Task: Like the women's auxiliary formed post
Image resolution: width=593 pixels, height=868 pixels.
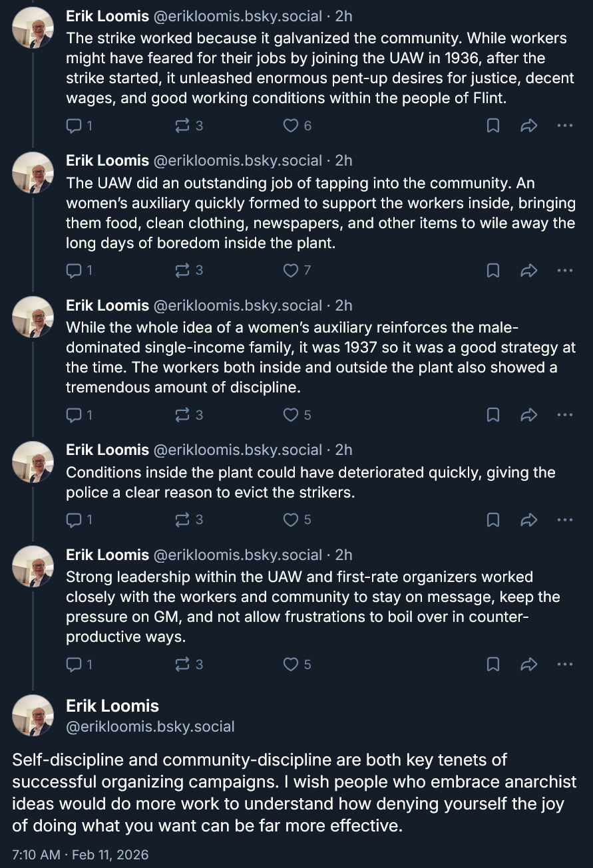Action: [297, 270]
